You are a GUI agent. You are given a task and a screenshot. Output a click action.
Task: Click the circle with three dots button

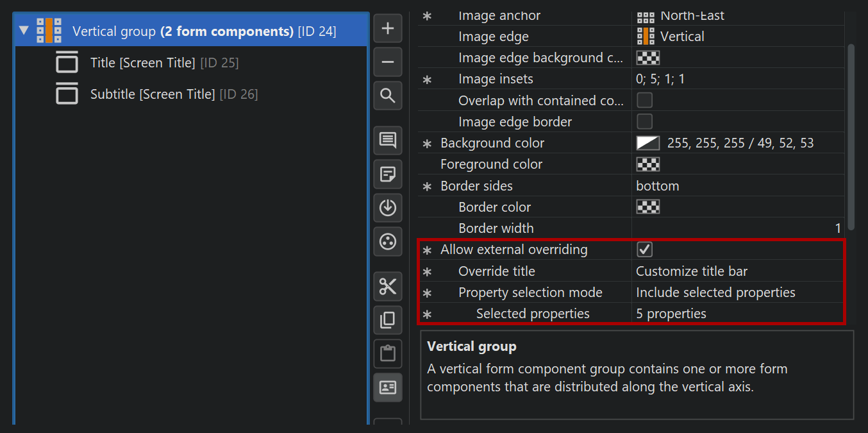click(x=388, y=241)
